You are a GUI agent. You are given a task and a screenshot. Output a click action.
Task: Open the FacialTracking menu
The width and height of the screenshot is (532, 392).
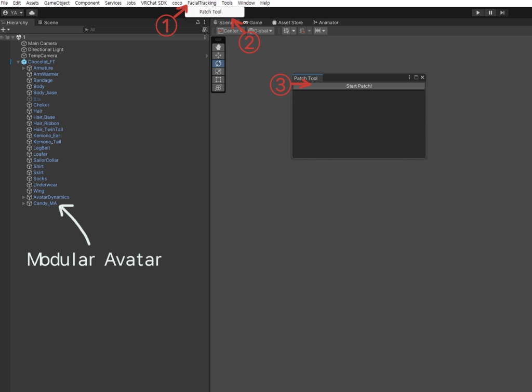pyautogui.click(x=202, y=3)
